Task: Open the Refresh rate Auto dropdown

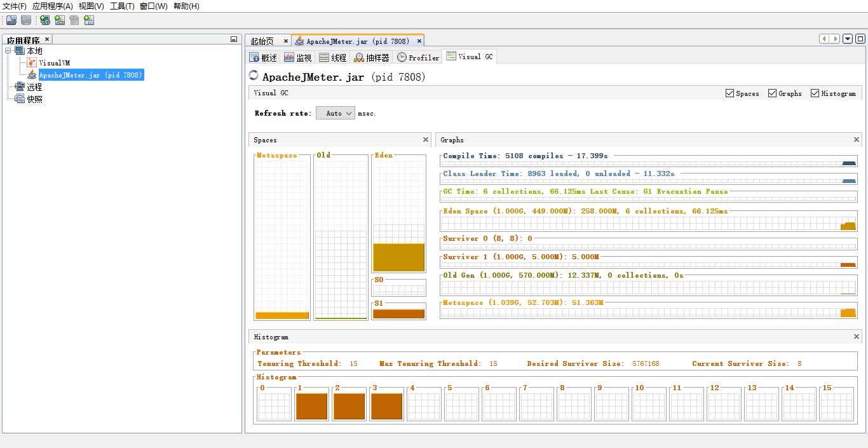Action: coord(336,113)
